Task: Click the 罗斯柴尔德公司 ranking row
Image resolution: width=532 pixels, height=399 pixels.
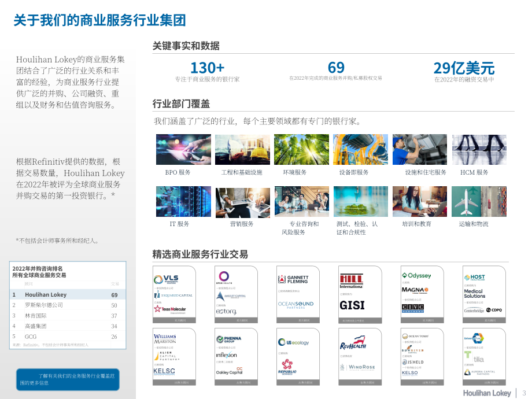Action: (68, 305)
